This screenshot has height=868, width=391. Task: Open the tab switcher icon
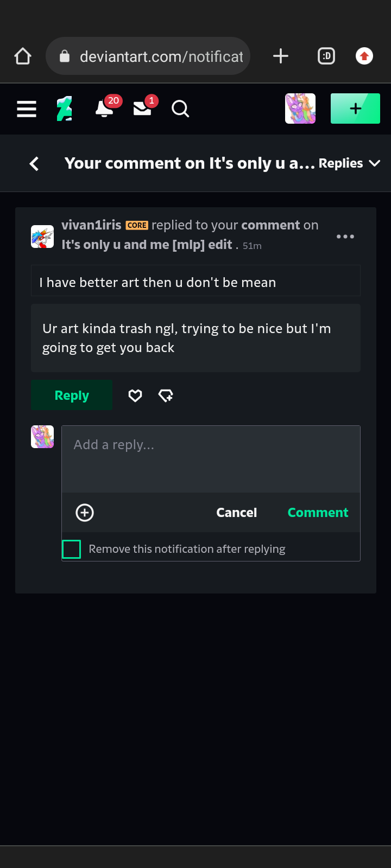point(326,56)
